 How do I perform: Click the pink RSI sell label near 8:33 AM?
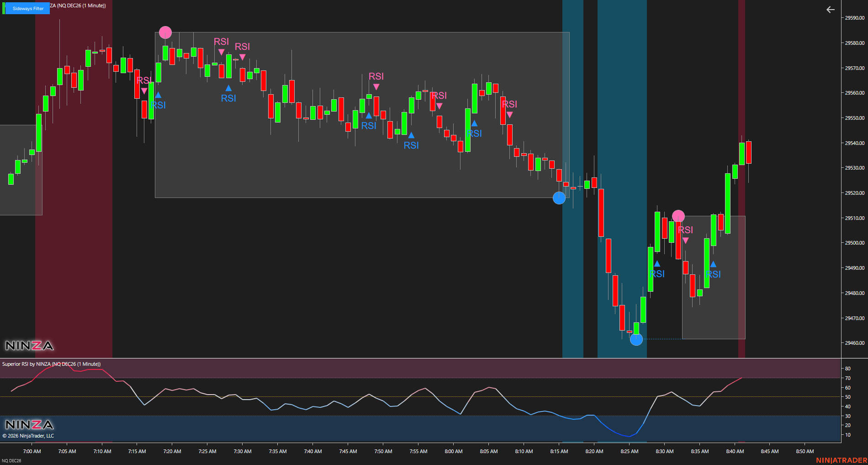click(x=685, y=230)
